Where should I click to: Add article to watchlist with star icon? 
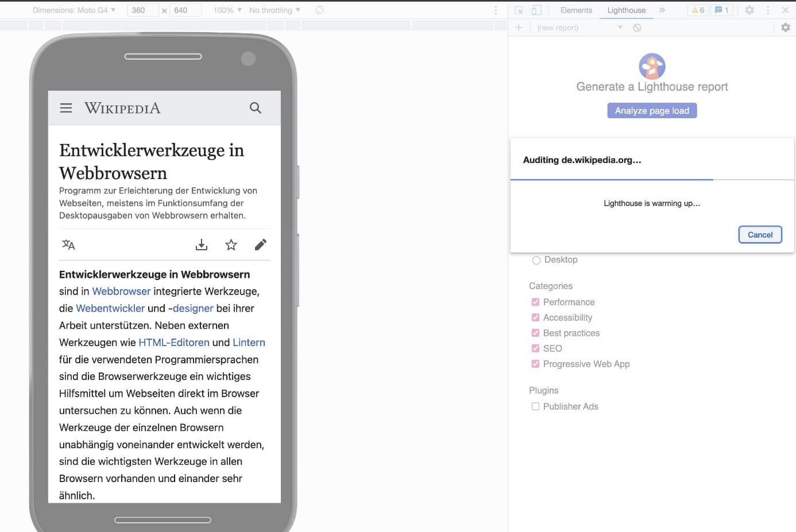coord(231,245)
